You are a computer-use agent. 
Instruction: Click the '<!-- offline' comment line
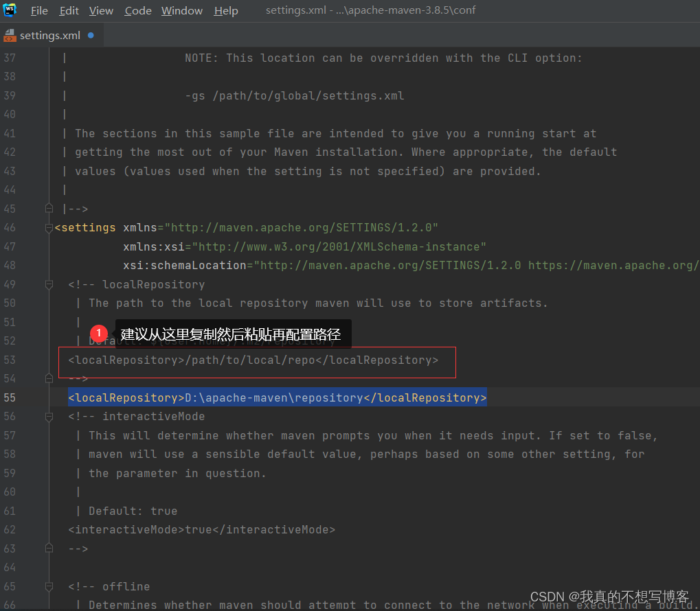coord(109,586)
